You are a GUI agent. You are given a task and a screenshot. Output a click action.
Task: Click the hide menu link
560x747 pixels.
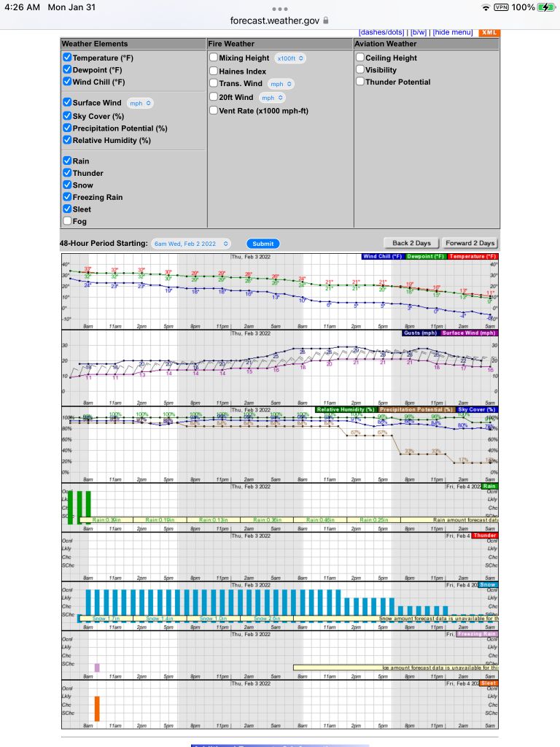452,32
